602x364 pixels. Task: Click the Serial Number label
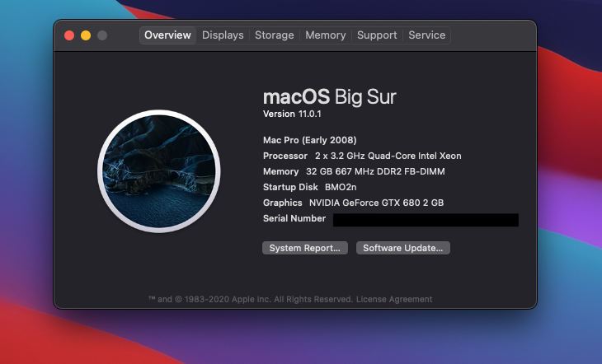294,218
